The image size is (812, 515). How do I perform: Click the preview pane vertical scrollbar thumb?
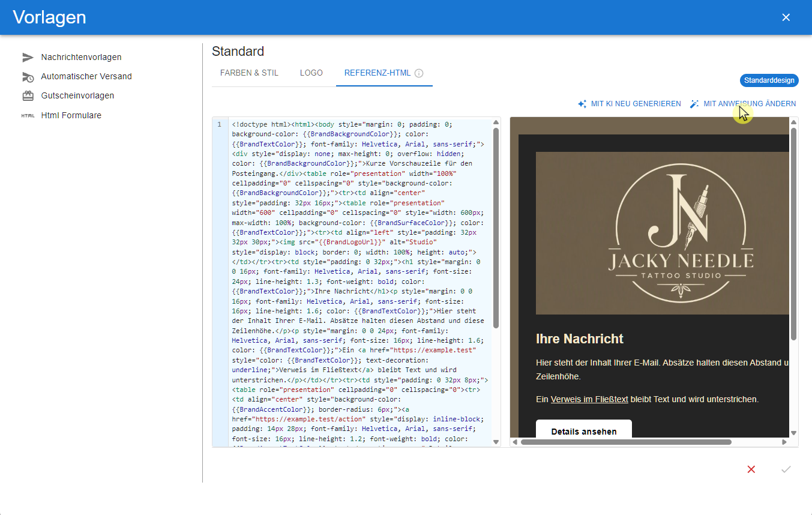pos(793,234)
